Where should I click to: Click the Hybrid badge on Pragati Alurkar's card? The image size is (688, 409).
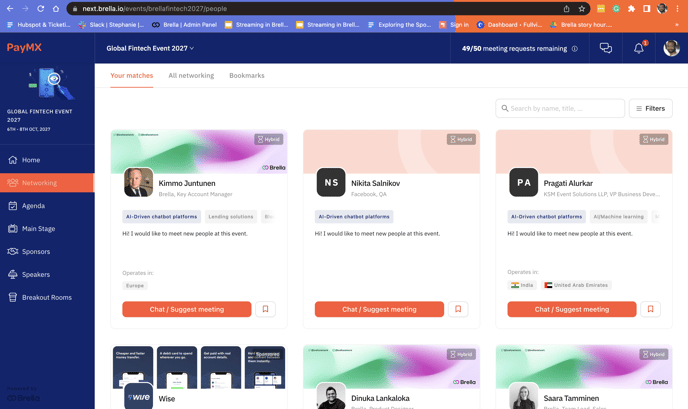[654, 139]
